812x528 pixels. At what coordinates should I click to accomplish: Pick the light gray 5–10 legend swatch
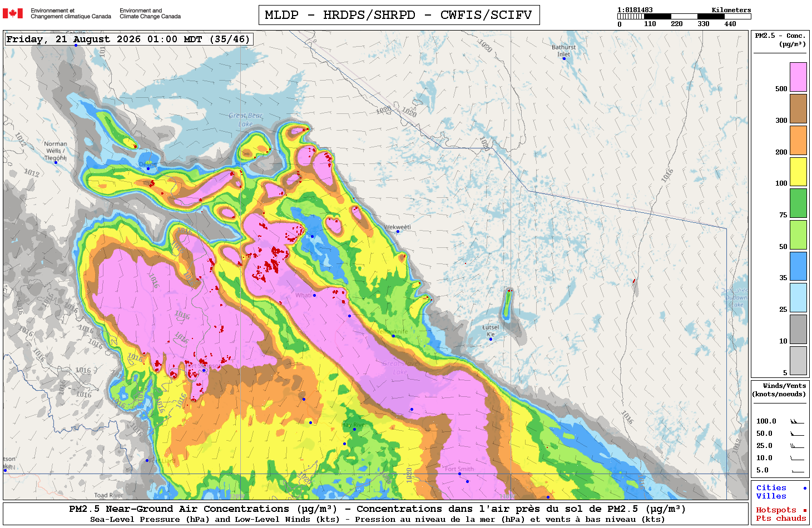coord(798,361)
